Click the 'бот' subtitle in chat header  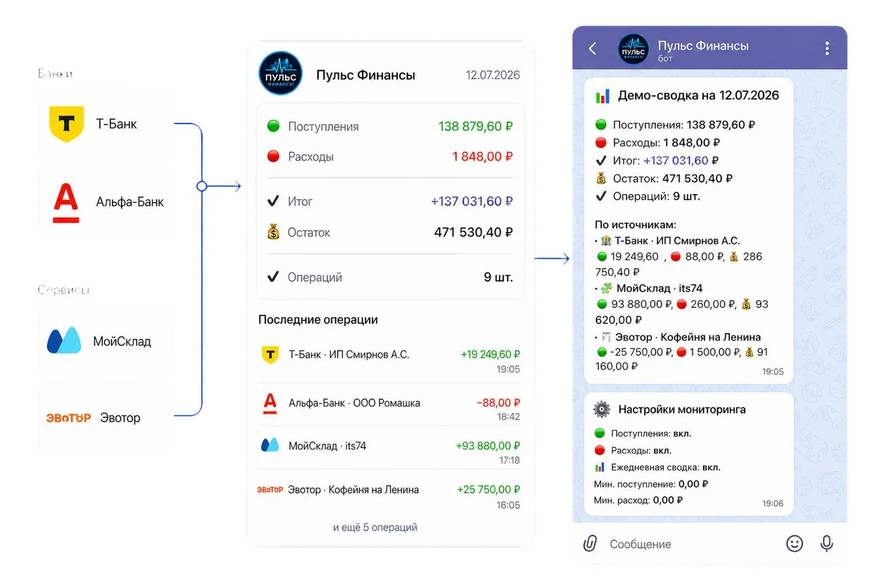click(x=665, y=59)
